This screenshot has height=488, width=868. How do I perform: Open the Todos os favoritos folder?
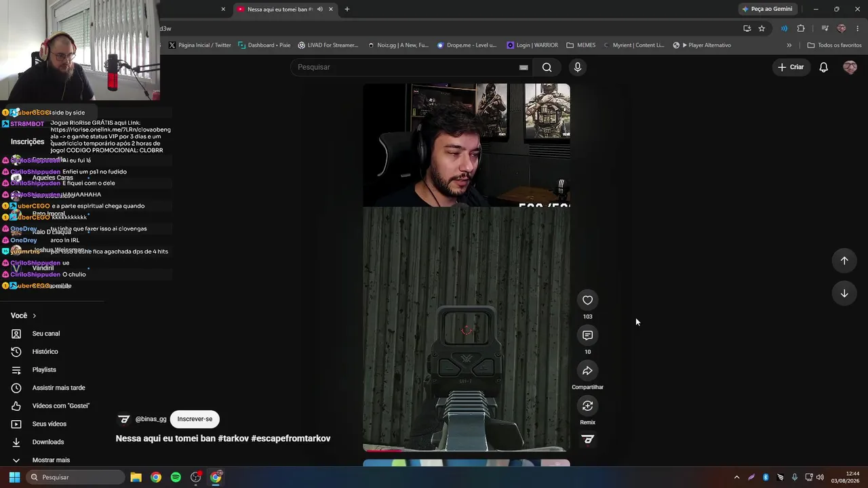click(834, 45)
